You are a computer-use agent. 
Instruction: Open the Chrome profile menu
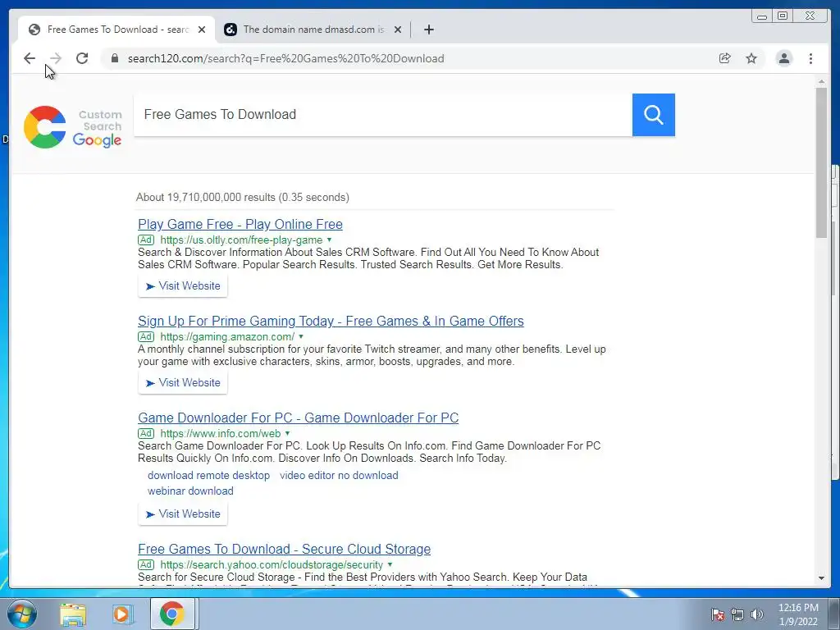point(783,58)
